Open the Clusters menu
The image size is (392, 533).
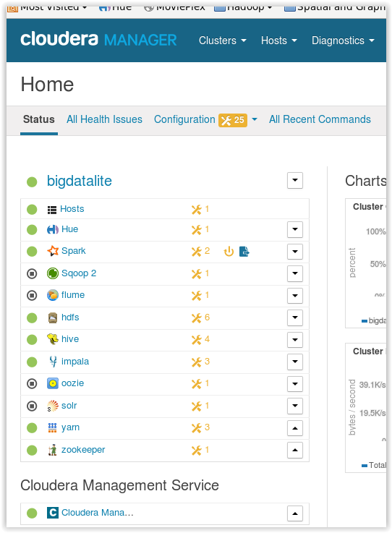tap(222, 40)
